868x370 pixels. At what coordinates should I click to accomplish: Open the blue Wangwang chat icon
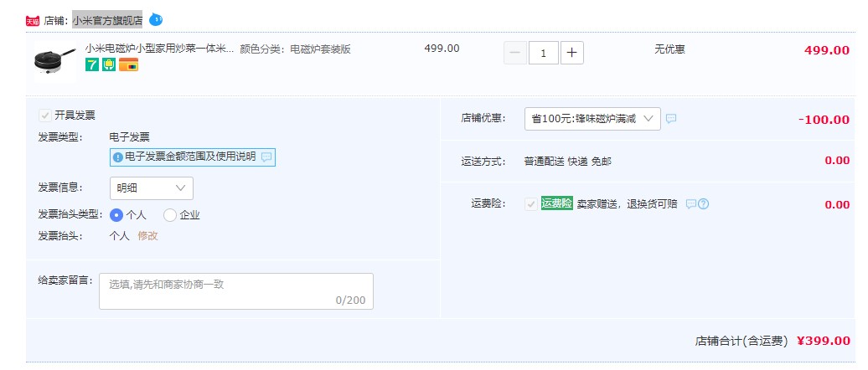click(156, 20)
